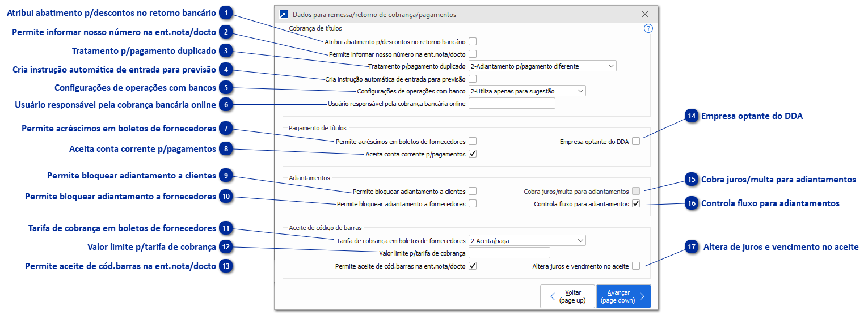
Task: Open Tratamento p/pagamento duplicado dropdown
Action: (542, 66)
